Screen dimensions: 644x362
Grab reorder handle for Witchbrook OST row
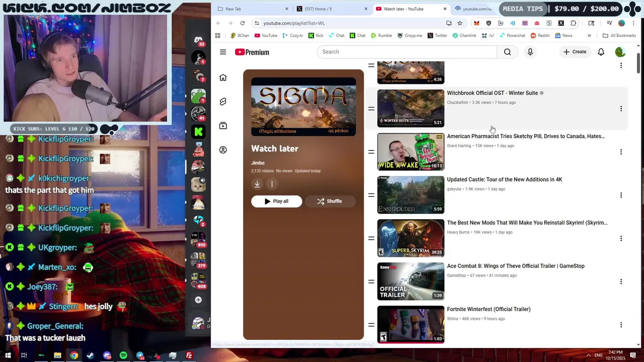coord(371,109)
